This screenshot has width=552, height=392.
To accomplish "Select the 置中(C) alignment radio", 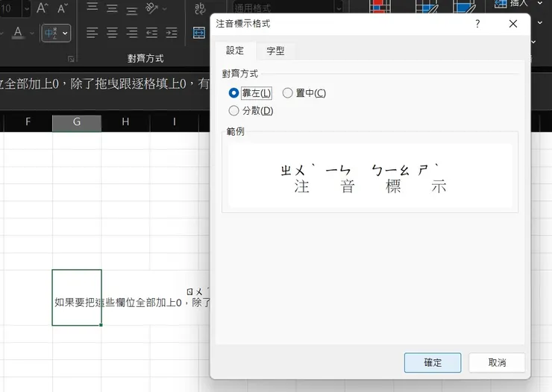I will click(x=304, y=93).
